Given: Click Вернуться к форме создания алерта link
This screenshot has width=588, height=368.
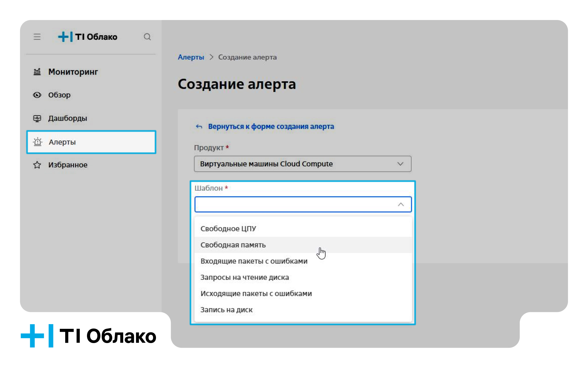Looking at the screenshot, I should (271, 127).
